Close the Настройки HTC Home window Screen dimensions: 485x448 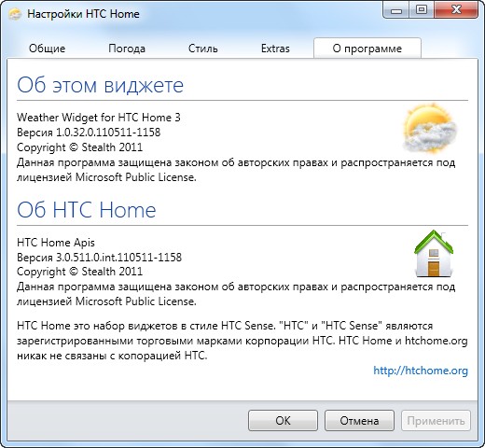pyautogui.click(x=456, y=10)
